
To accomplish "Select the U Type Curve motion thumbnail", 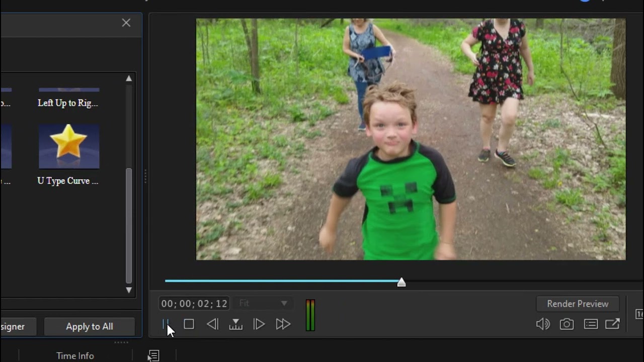I will [x=69, y=147].
